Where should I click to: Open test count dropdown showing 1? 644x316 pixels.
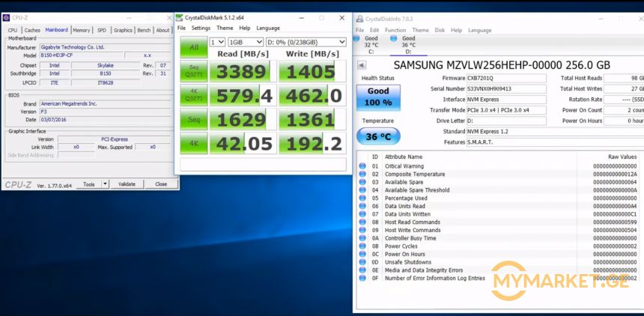217,42
